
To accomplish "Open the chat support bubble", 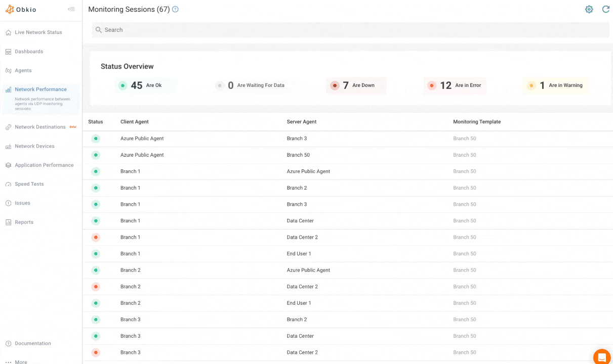I will coord(601,357).
